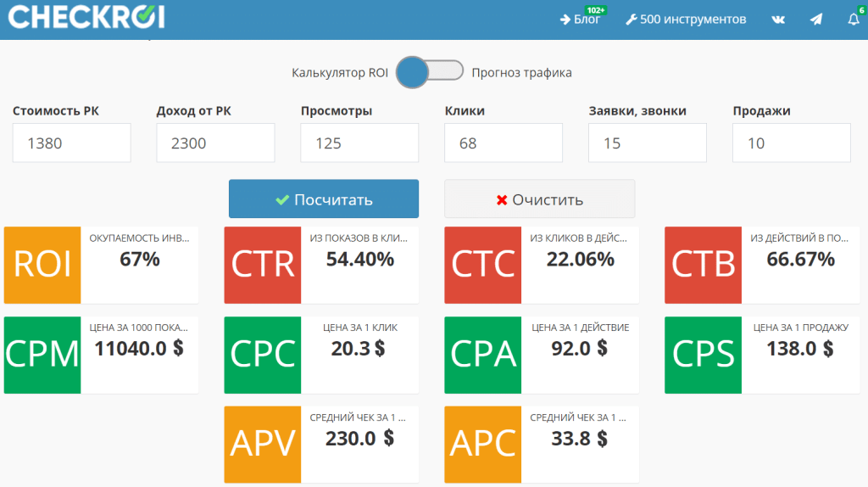
Task: Click the orange ROI tile
Action: pyautogui.click(x=42, y=265)
